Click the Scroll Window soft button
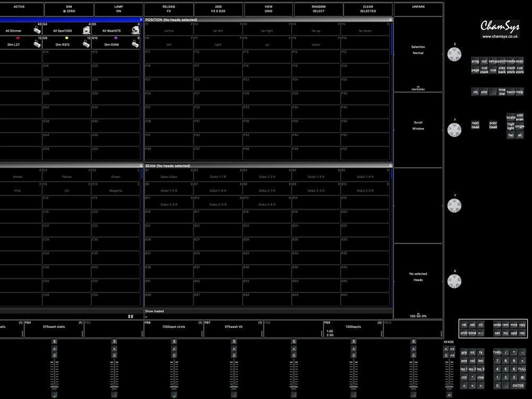 (x=418, y=130)
